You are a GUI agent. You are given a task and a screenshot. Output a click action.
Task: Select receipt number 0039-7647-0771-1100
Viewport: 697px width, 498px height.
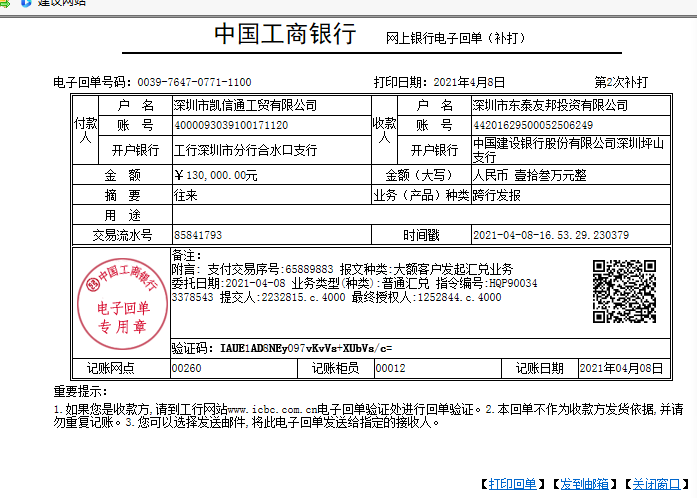[194, 82]
